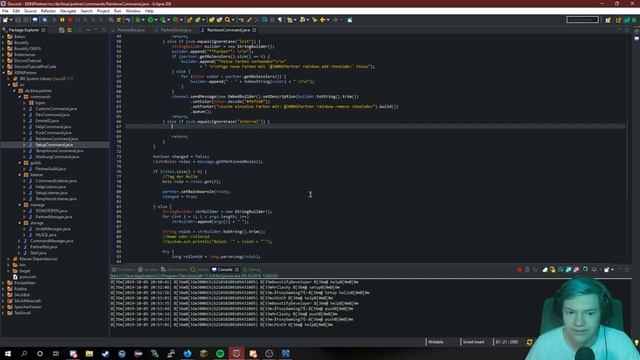This screenshot has height=360, width=640.
Task: Click the red Terminate icon in Console
Action: tap(520, 269)
